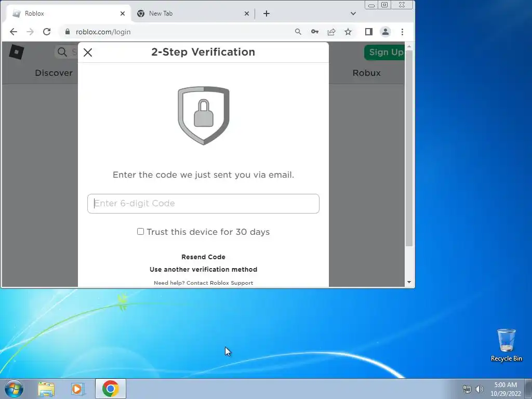Click Chrome icon in taskbar
532x399 pixels.
[x=111, y=389]
